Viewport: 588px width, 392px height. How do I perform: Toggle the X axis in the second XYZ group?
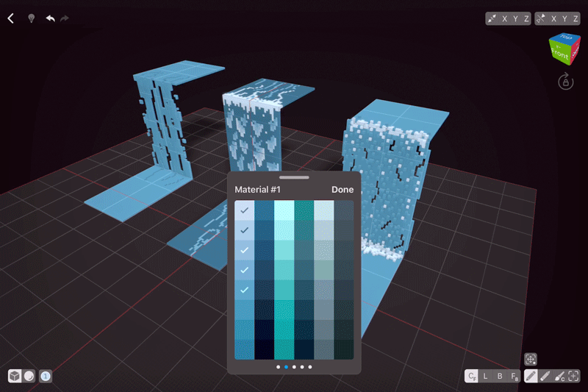pos(554,19)
